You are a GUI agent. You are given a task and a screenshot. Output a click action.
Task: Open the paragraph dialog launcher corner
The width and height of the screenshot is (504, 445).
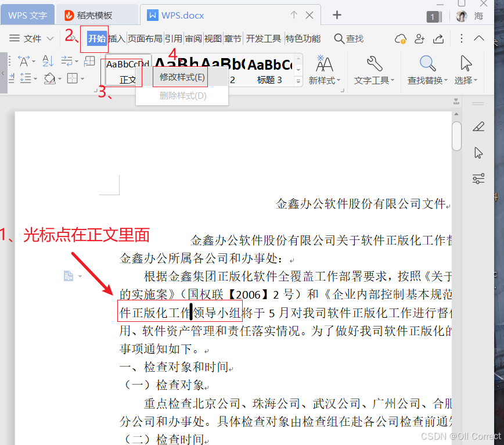click(95, 91)
